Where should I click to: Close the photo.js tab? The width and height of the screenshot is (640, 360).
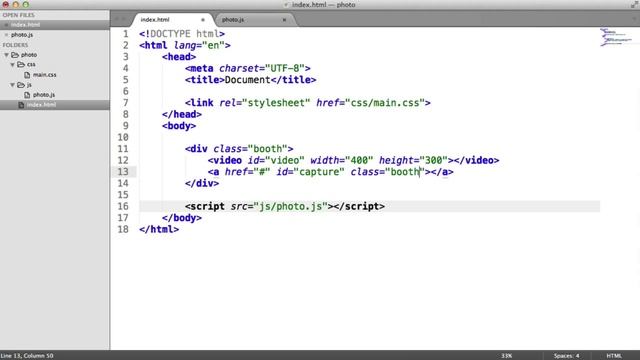click(x=284, y=20)
